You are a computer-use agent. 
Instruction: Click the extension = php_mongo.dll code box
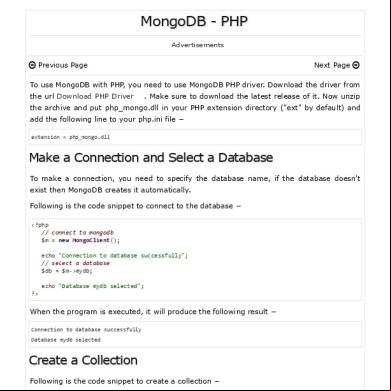pos(195,137)
